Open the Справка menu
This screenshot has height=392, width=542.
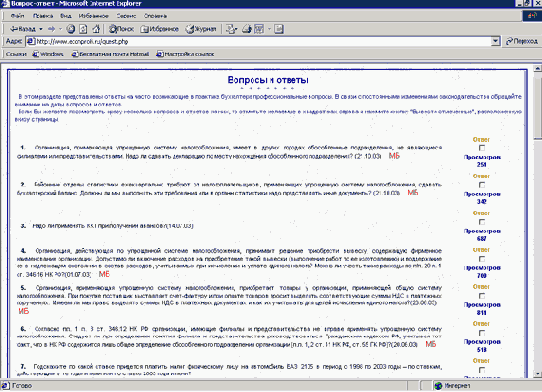[x=156, y=16]
